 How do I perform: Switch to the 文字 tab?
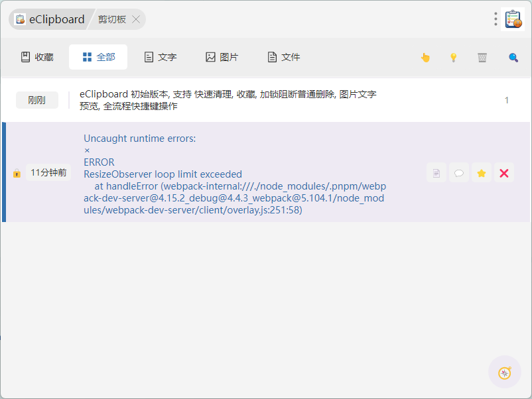coord(161,57)
